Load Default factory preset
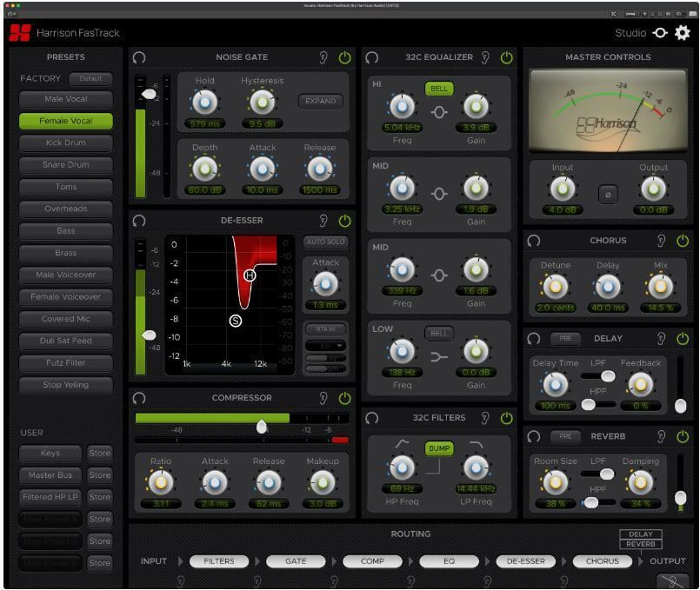 click(91, 79)
